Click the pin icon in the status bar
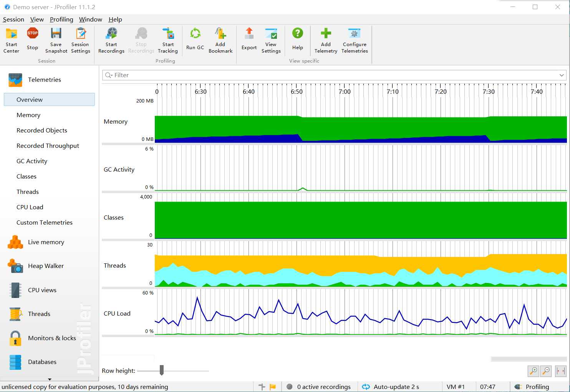This screenshot has height=392, width=570. point(262,387)
